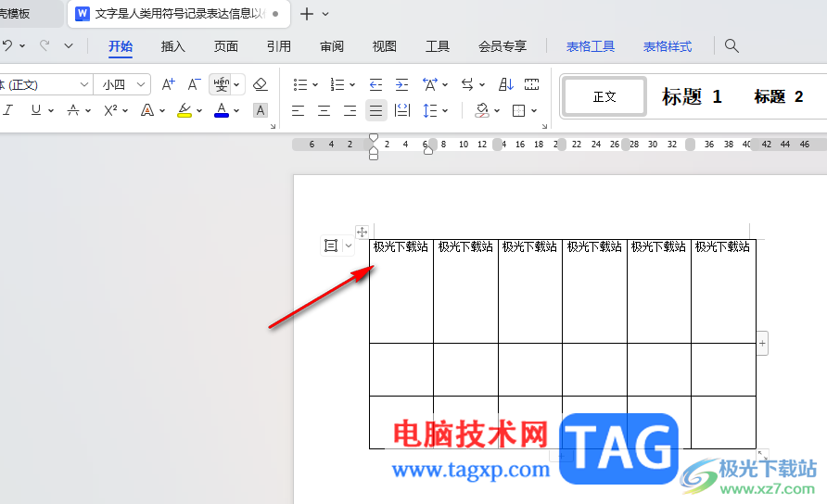Screen dimensions: 827x504
Task: Switch to the 引用 tab
Action: 279,46
